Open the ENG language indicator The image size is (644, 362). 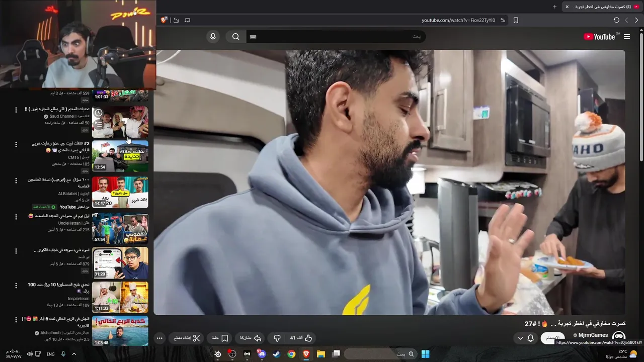[x=50, y=354]
